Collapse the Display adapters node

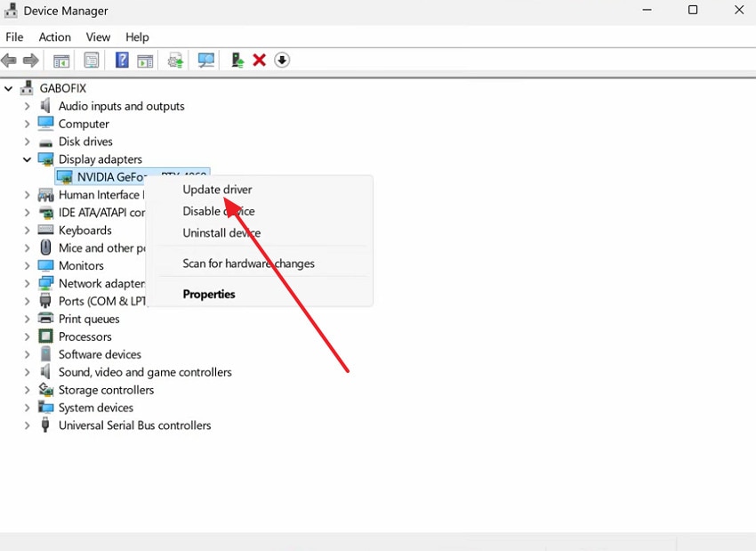[x=27, y=159]
